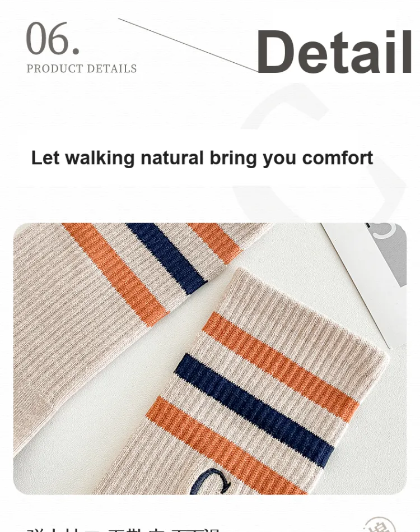
Task: Pick the navy stripe on the back sock
Action: pyautogui.click(x=166, y=258)
